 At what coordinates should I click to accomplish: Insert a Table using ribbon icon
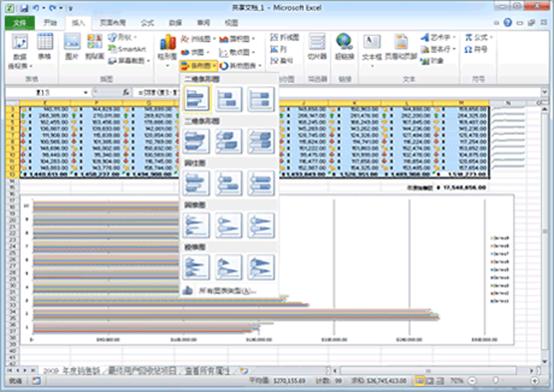[x=45, y=47]
